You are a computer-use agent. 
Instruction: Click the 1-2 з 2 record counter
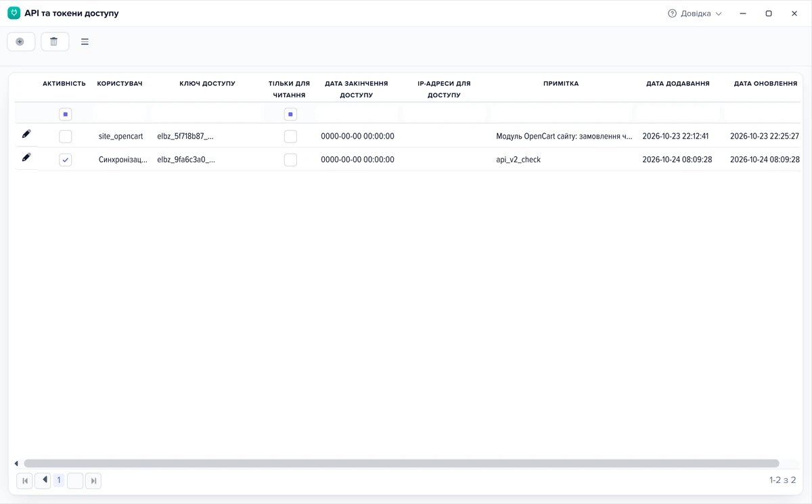point(782,480)
